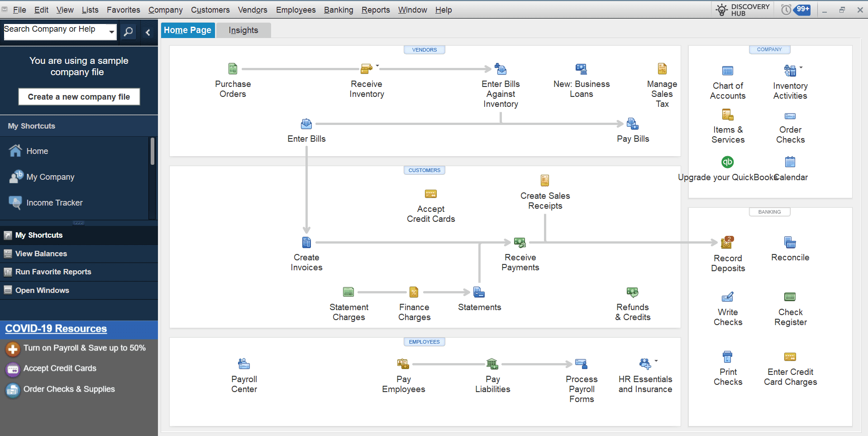Open Accept Credit Cards workflow icon
Viewport: 868px width, 436px height.
click(431, 194)
